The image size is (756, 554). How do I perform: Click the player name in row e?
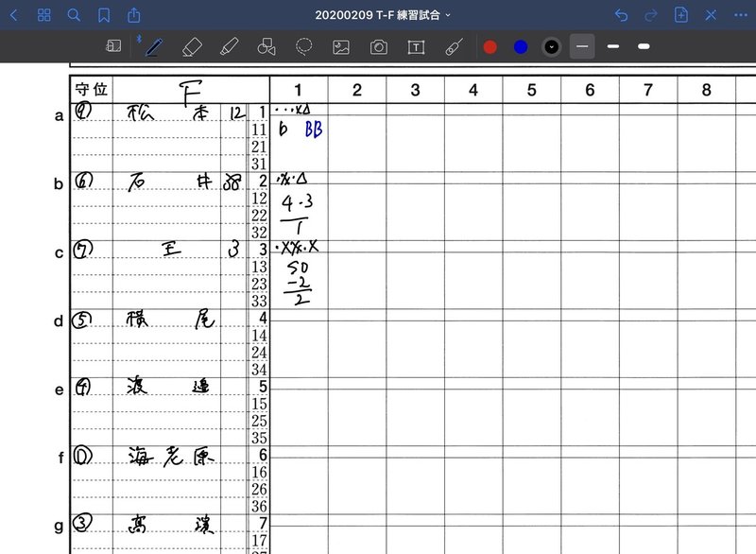coord(168,387)
